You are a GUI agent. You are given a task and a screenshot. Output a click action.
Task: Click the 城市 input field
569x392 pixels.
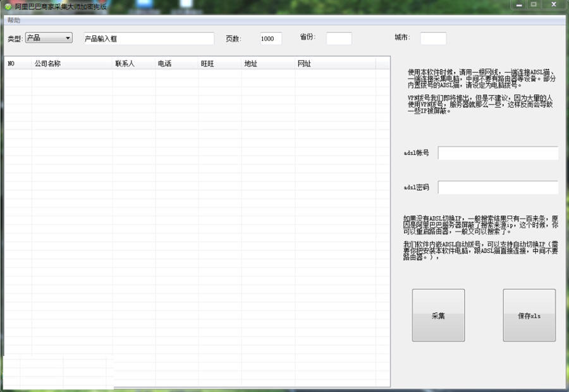pos(433,38)
